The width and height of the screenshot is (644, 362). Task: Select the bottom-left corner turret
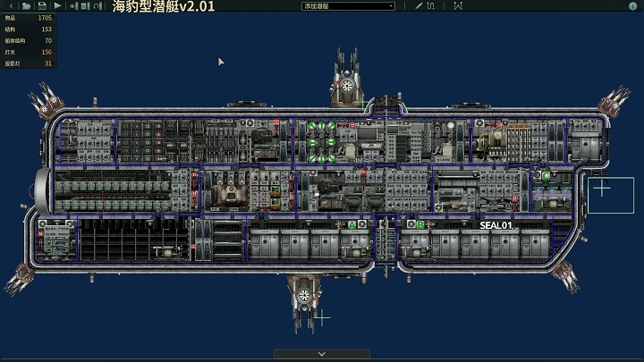pos(20,280)
